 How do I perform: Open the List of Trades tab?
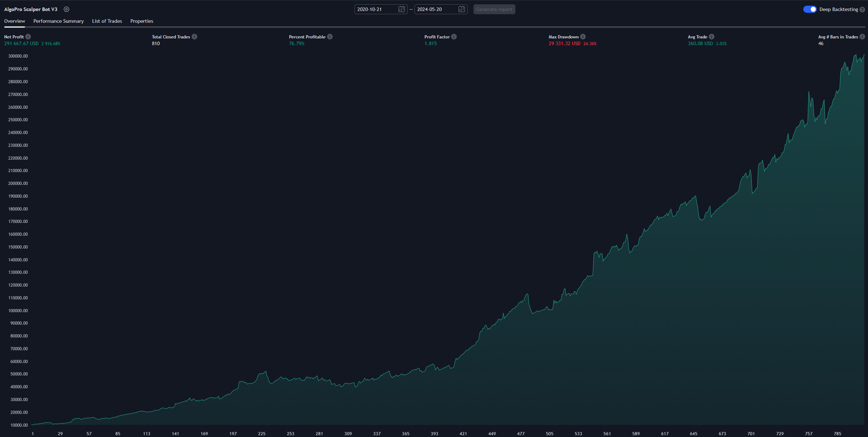(107, 21)
